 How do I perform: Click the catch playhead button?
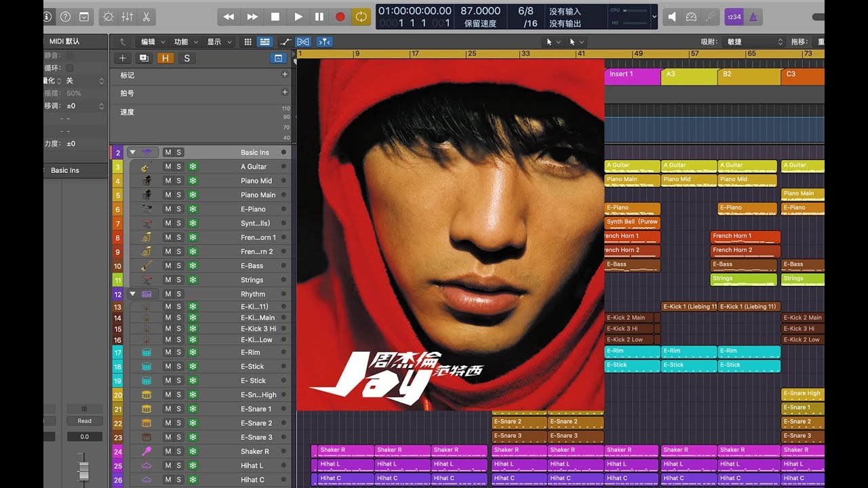[x=324, y=42]
